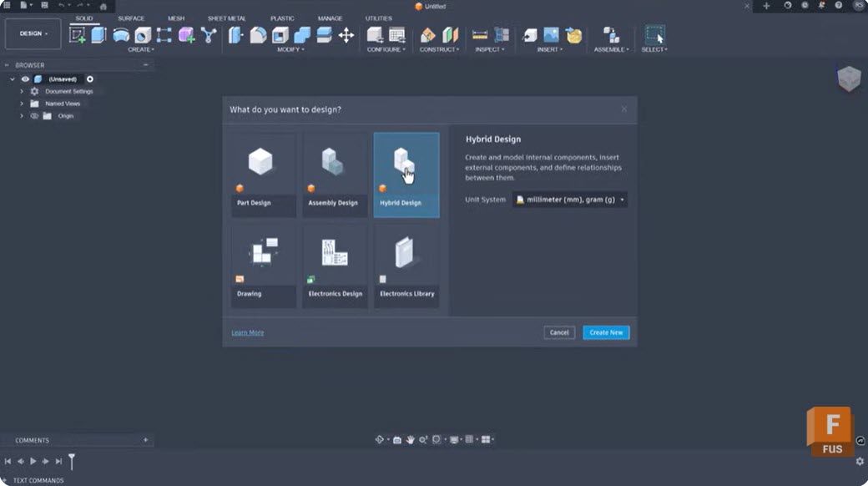This screenshot has height=486, width=868.
Task: Jump to timeline end button
Action: click(x=58, y=461)
